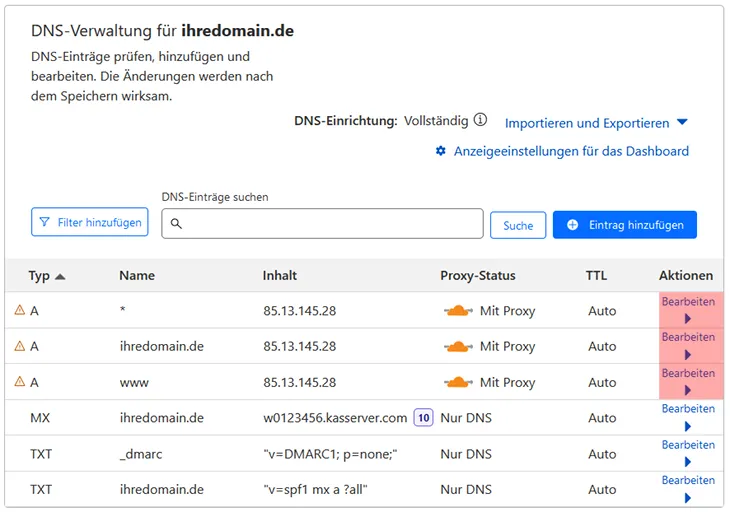Expand Bearbeiten for the spf1 TXT record
Image resolution: width=730 pixels, height=512 pixels.
pos(689,489)
